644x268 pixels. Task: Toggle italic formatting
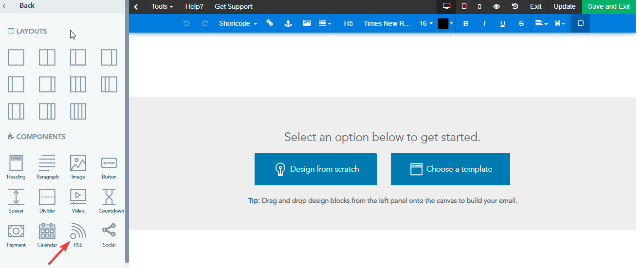coord(484,23)
